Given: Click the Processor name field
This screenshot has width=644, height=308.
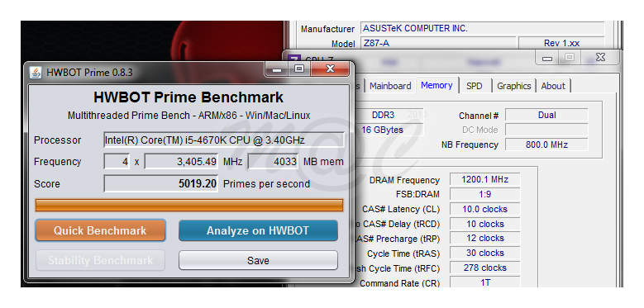Looking at the screenshot, I should click(x=224, y=140).
